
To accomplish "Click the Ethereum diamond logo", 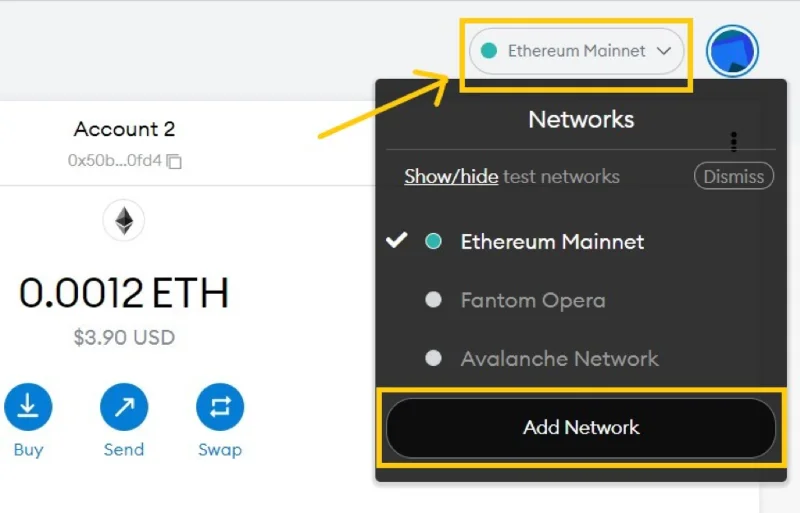I will point(124,221).
